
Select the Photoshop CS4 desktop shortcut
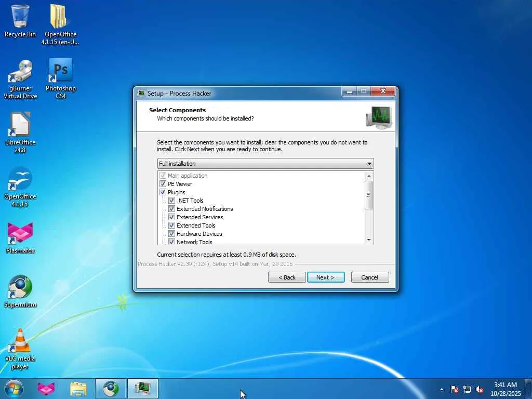point(60,79)
